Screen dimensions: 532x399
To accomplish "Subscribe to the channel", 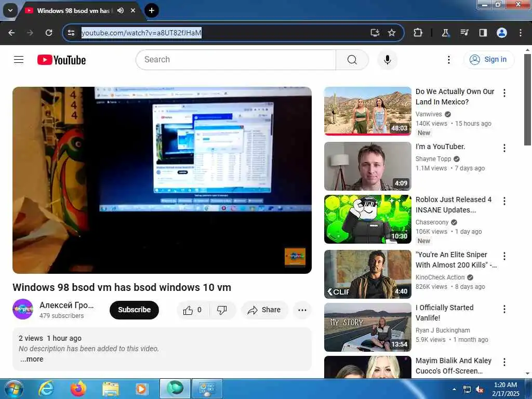I will (134, 310).
